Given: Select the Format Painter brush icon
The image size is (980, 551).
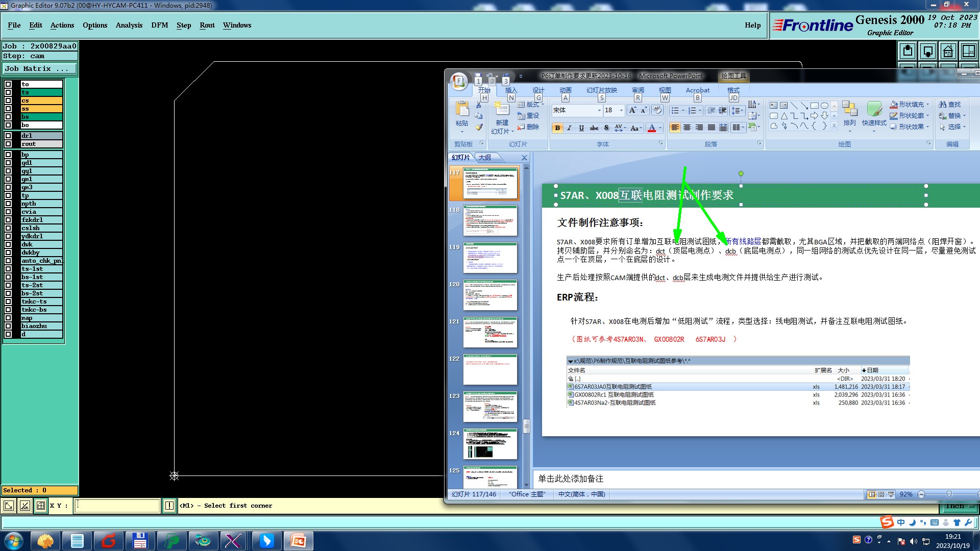Looking at the screenshot, I should click(x=479, y=127).
